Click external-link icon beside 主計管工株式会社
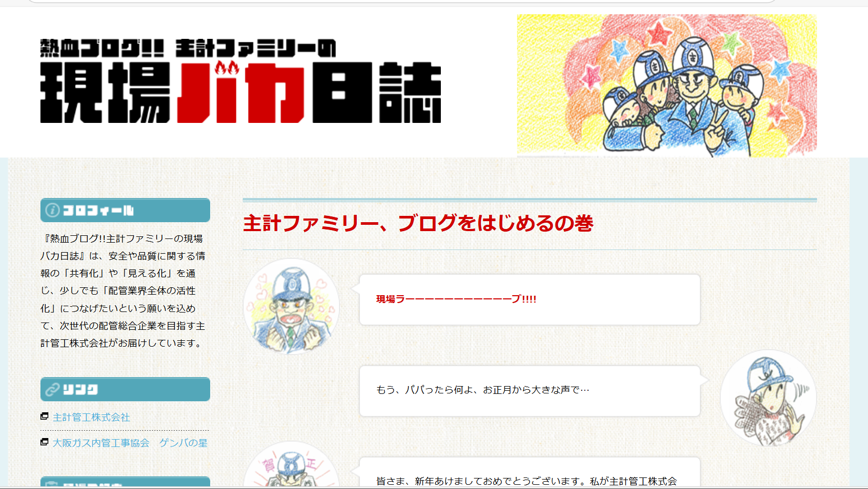Viewport: 868px width, 489px height. pyautogui.click(x=45, y=417)
